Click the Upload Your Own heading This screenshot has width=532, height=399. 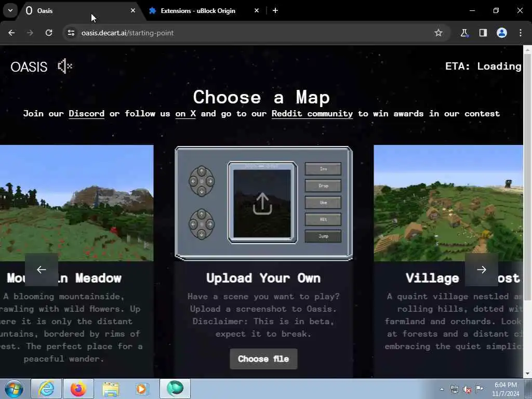click(x=263, y=278)
